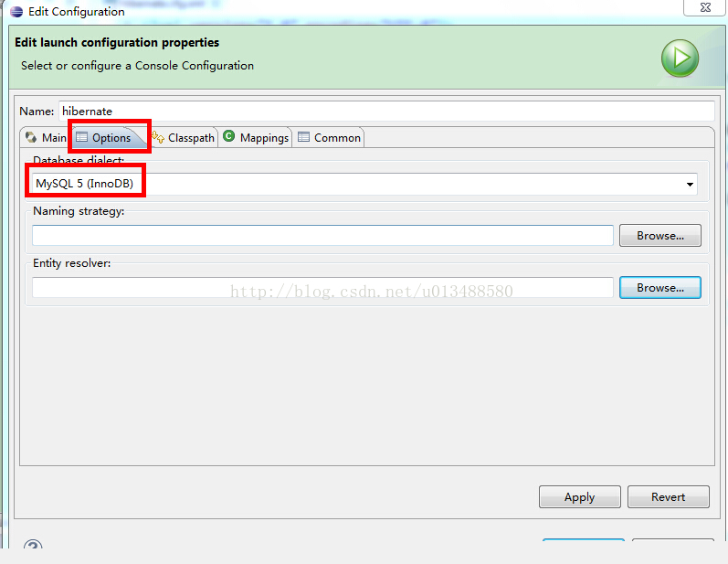Viewport: 728px width, 564px height.
Task: Open the MySQL 5 (InnoDB) dialect combo box
Action: 364,185
